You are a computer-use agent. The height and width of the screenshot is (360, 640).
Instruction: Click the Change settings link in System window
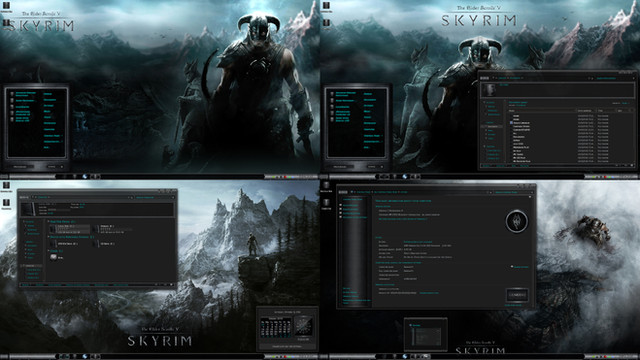(520, 267)
